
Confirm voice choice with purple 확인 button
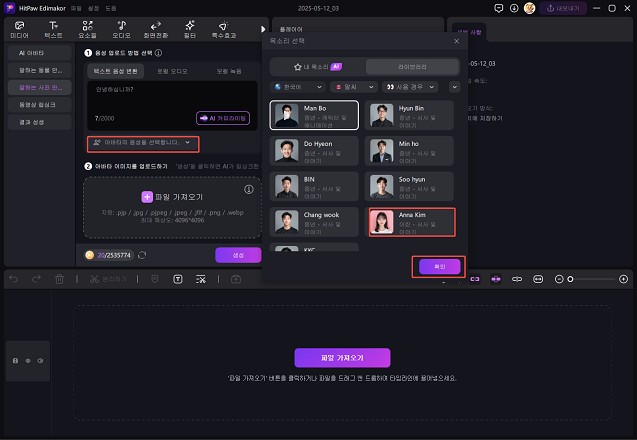click(x=440, y=267)
